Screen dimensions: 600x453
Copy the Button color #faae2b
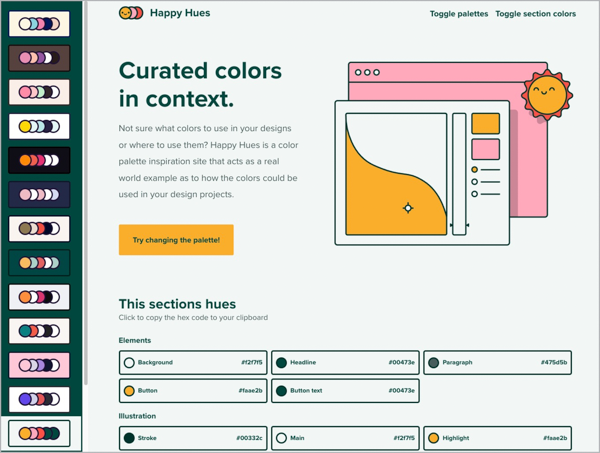193,391
